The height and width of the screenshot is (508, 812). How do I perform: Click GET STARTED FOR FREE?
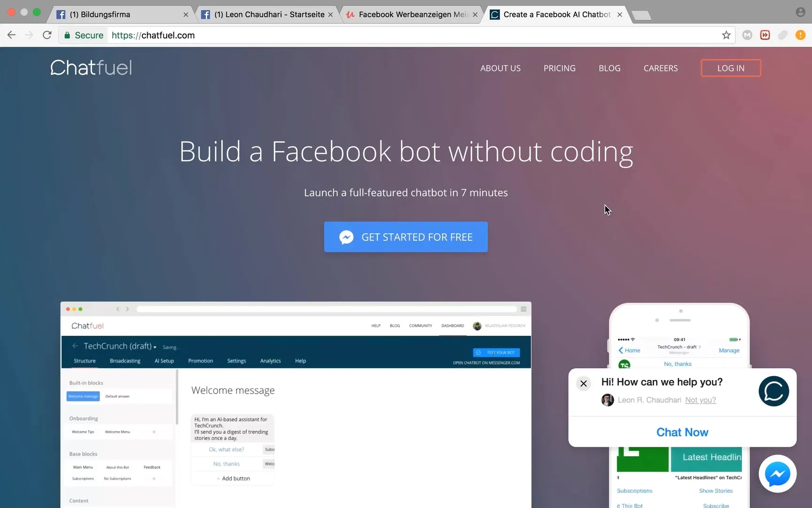pyautogui.click(x=406, y=237)
